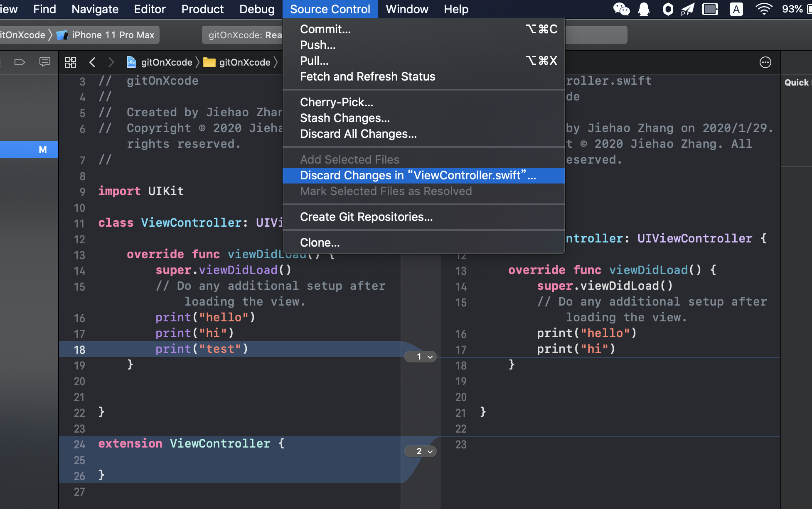This screenshot has width=812, height=509.
Task: Open the editor options ellipsis icon
Action: click(765, 62)
